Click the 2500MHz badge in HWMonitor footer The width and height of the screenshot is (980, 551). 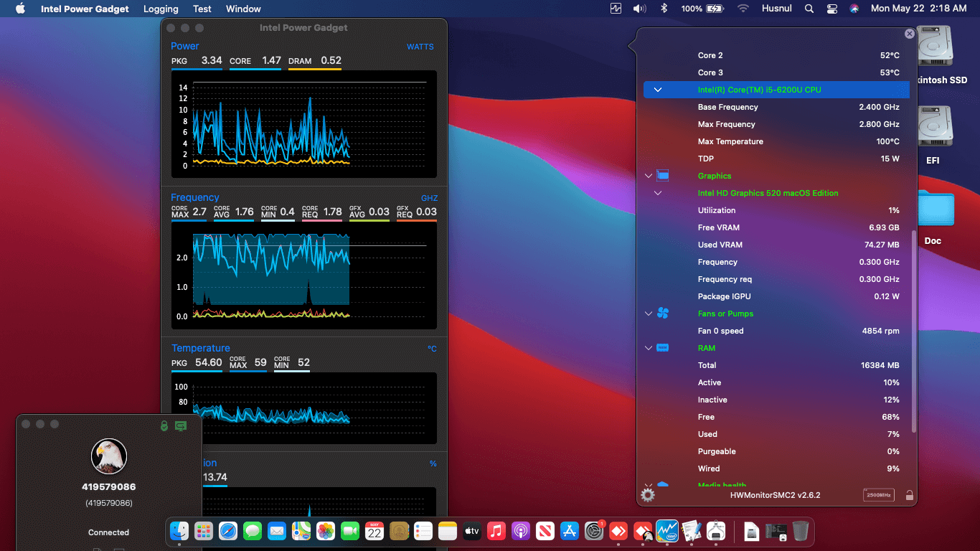[879, 495]
